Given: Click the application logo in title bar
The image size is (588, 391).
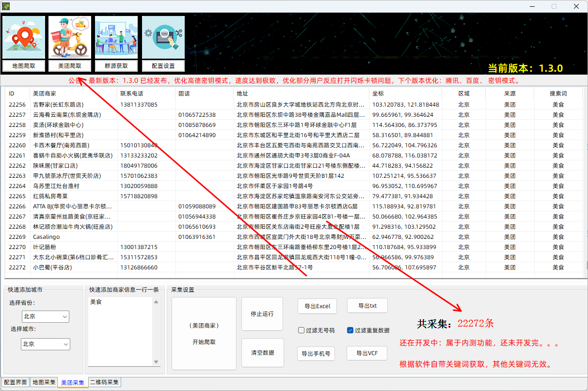Looking at the screenshot, I should pos(5,6).
